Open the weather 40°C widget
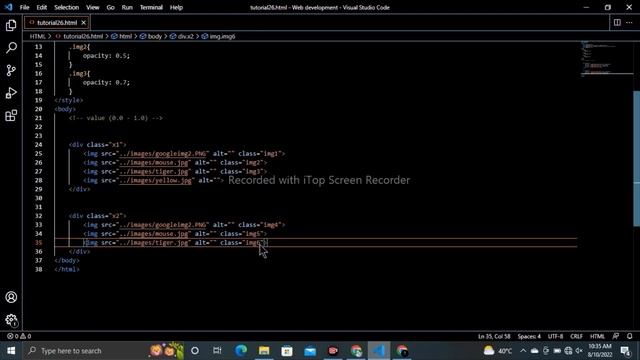 (x=498, y=351)
